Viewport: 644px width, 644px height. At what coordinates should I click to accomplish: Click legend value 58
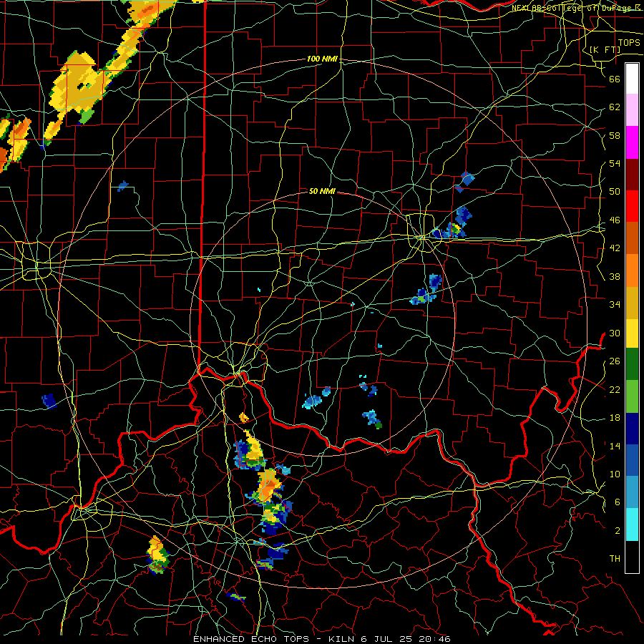pos(615,135)
